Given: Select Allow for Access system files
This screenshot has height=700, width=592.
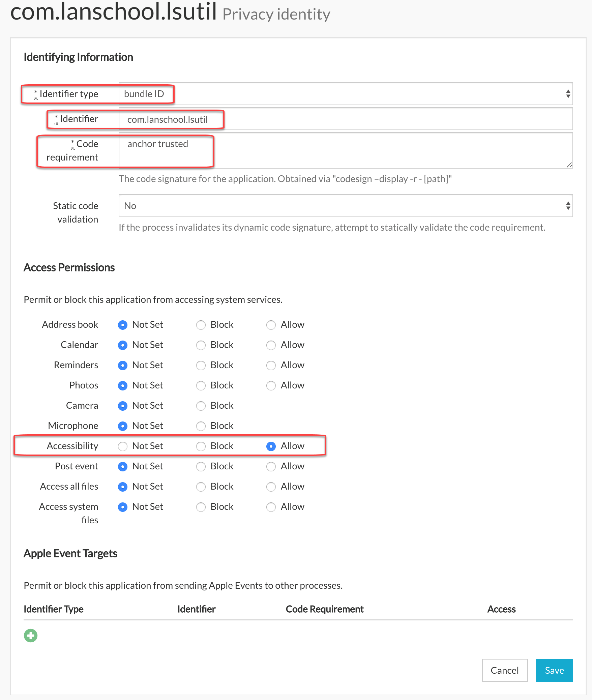Looking at the screenshot, I should click(271, 507).
